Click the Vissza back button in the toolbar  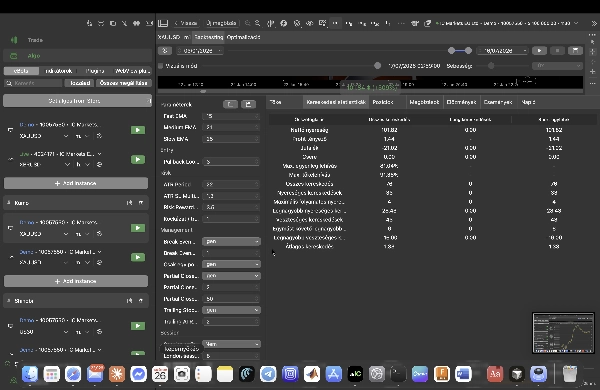point(186,23)
